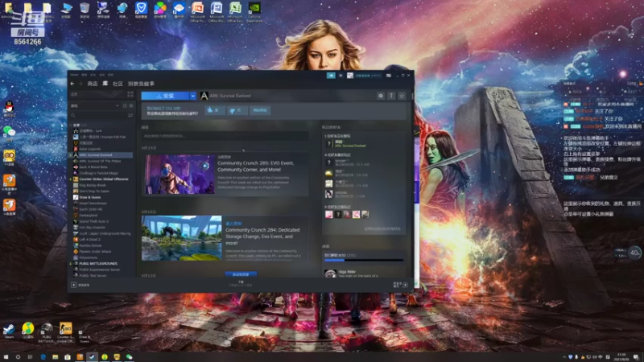Open GeForce Experience desktop icon
Viewport: 644px width, 362px height.
254,11
